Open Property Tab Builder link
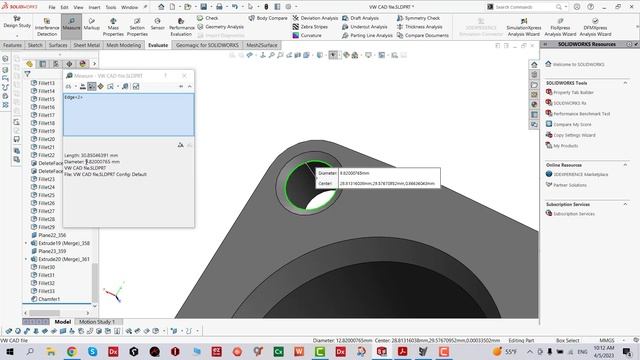The height and width of the screenshot is (360, 640). pyautogui.click(x=573, y=93)
